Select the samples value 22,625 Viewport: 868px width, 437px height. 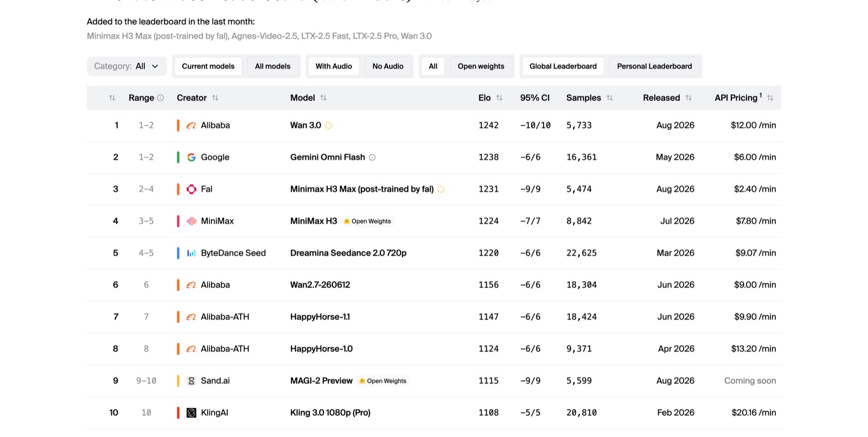(582, 253)
